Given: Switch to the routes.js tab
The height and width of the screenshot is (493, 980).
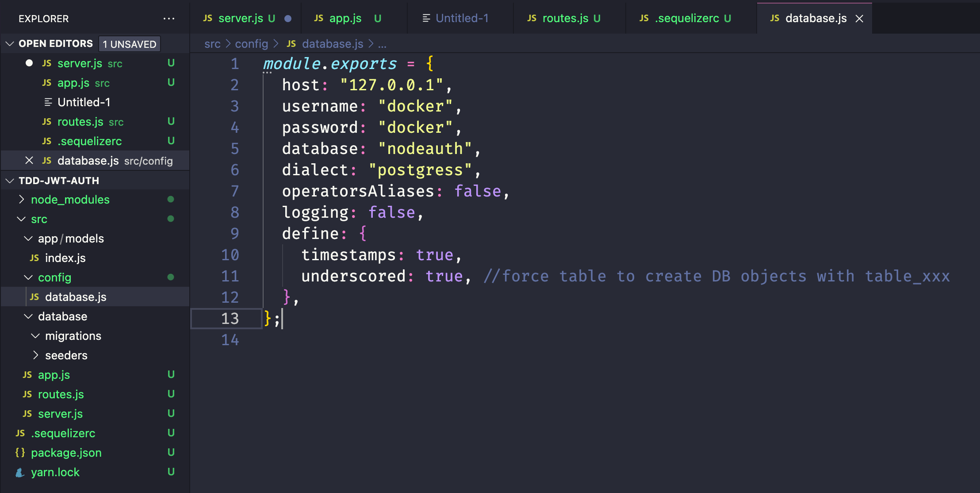Looking at the screenshot, I should [x=565, y=18].
